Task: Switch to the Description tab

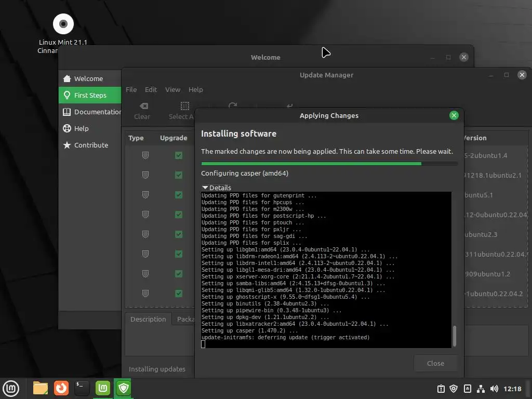Action: [148, 320]
